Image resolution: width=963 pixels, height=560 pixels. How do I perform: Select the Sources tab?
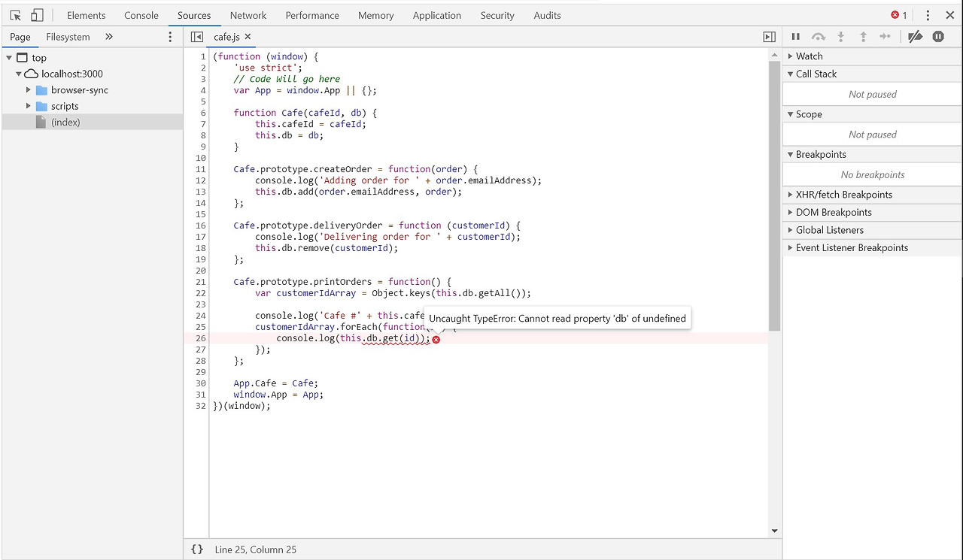click(x=194, y=15)
